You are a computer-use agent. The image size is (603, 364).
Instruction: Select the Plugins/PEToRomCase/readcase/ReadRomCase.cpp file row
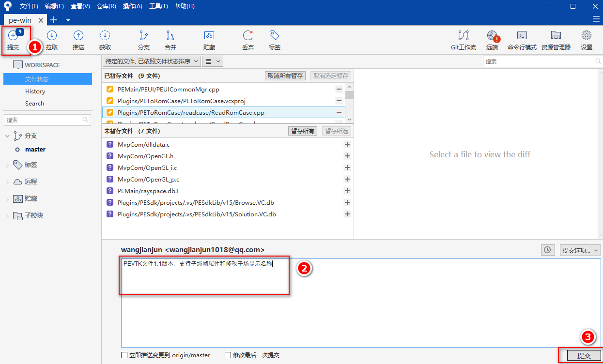[223, 112]
